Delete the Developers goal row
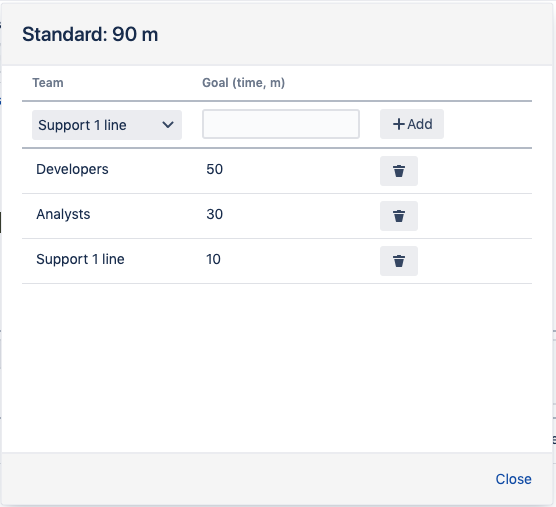Viewport: 556px width, 507px height. click(x=399, y=171)
